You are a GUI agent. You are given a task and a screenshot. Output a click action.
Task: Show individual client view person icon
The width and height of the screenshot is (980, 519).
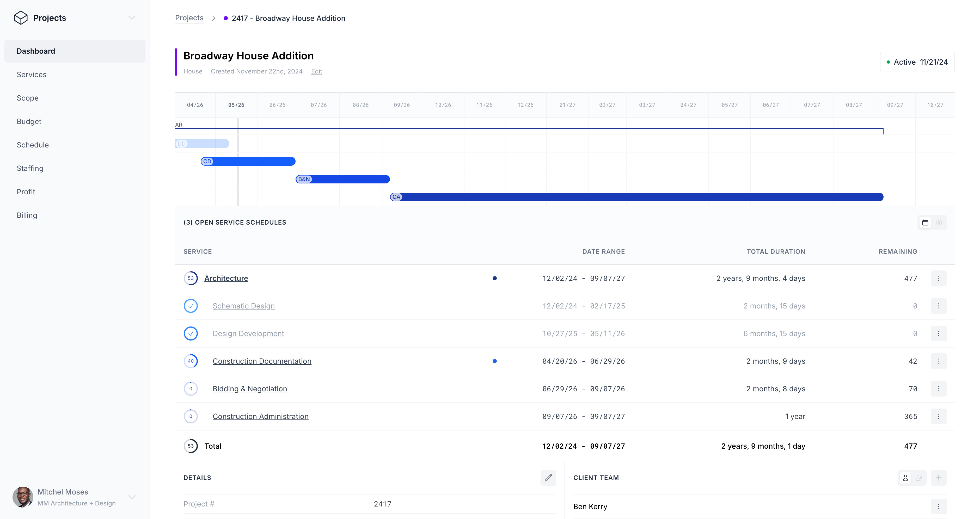[905, 478]
